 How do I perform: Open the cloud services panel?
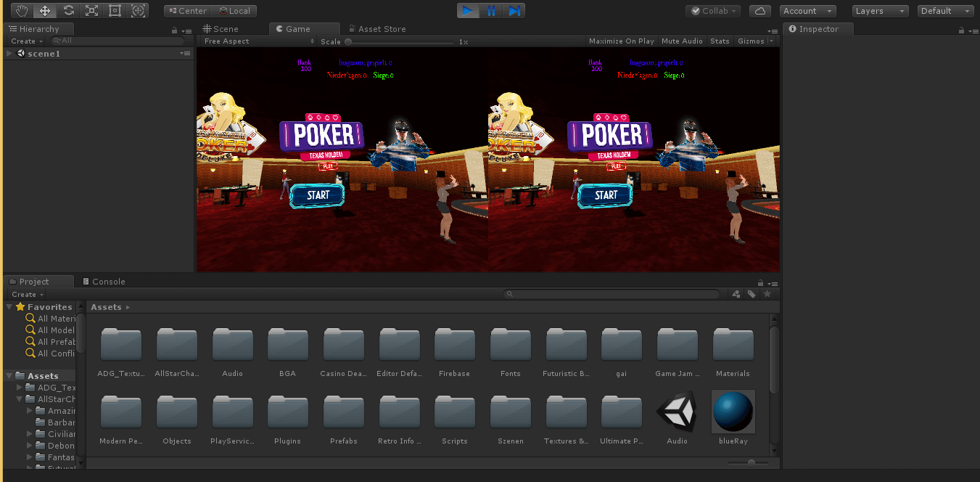click(x=759, y=11)
